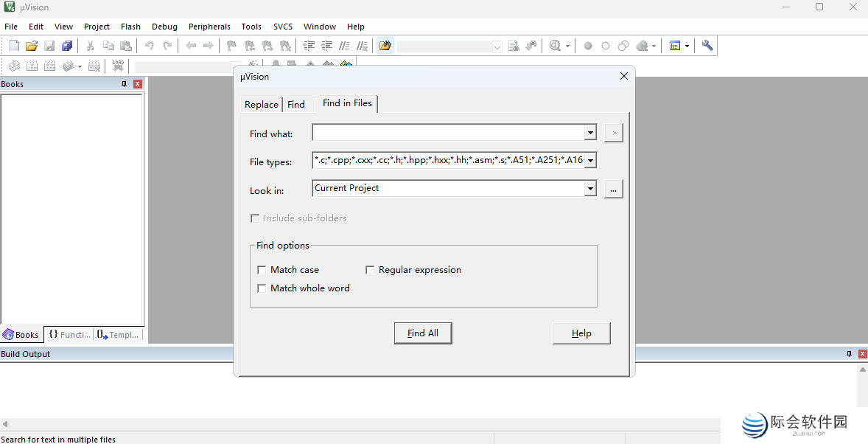Click the Window layout toolbar icon
This screenshot has height=444, width=868.
[x=675, y=46]
